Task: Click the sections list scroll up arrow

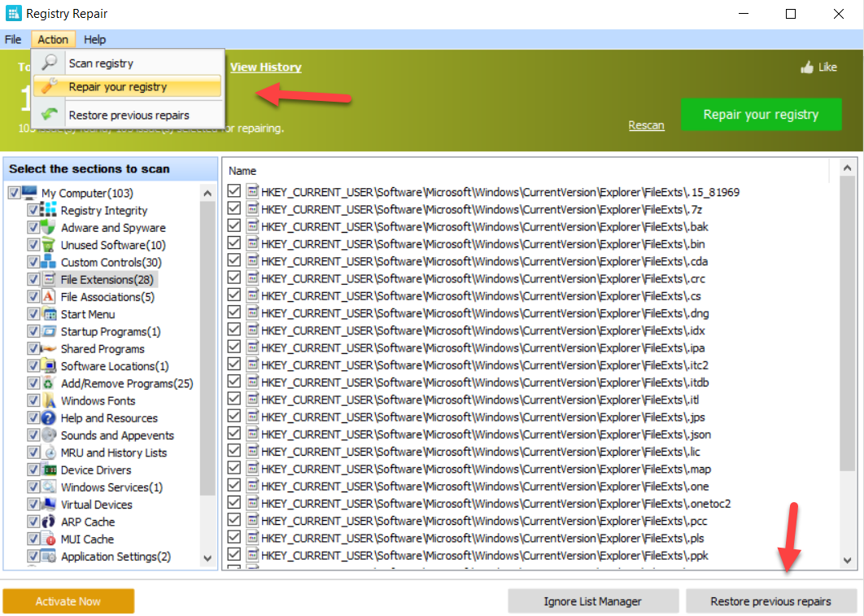Action: pyautogui.click(x=207, y=193)
